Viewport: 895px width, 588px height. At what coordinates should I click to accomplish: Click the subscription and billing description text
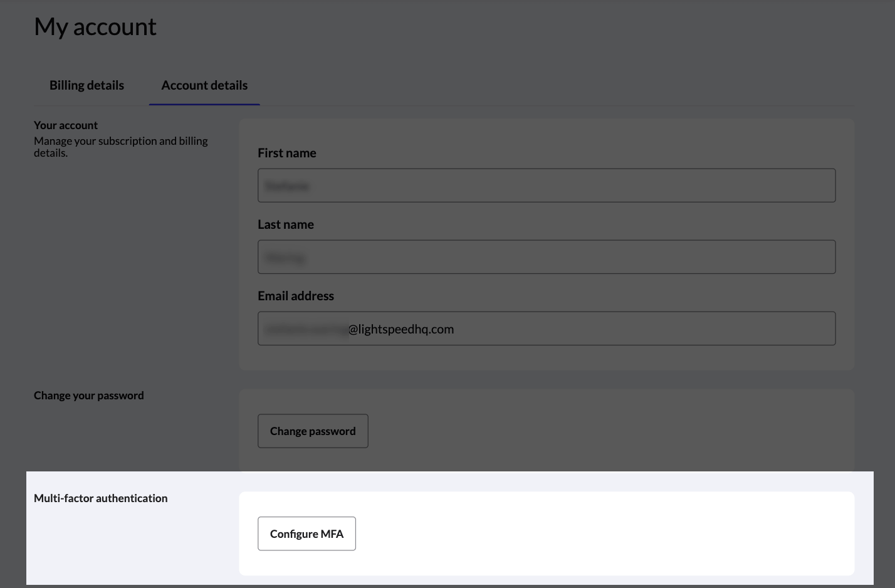point(120,147)
